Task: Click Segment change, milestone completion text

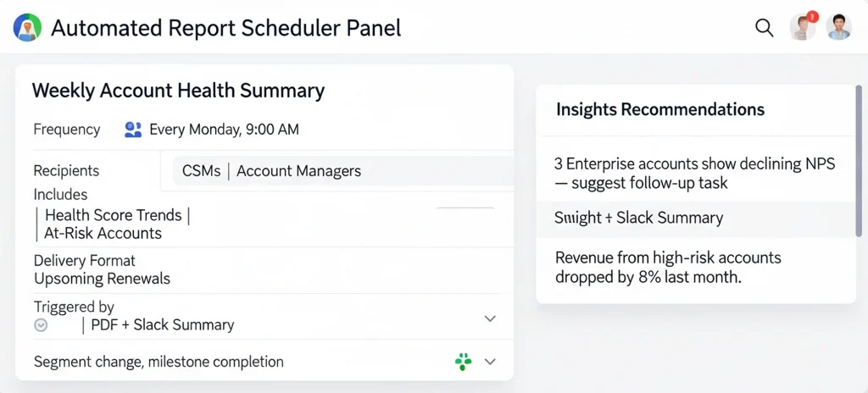Action: click(159, 362)
